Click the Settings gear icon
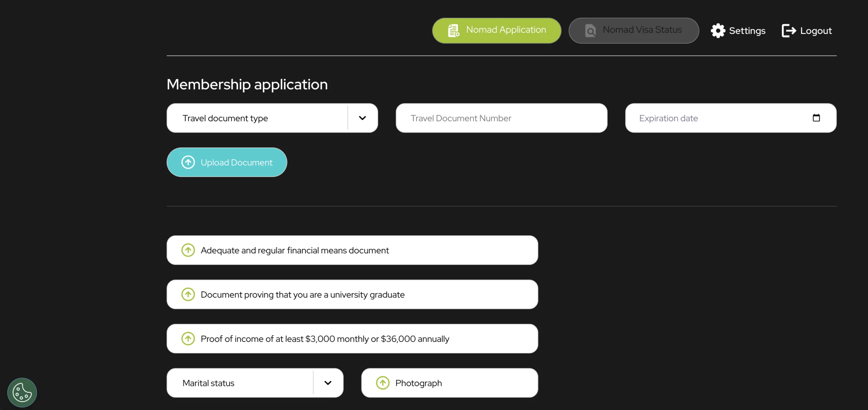The image size is (868, 410). [x=718, y=31]
